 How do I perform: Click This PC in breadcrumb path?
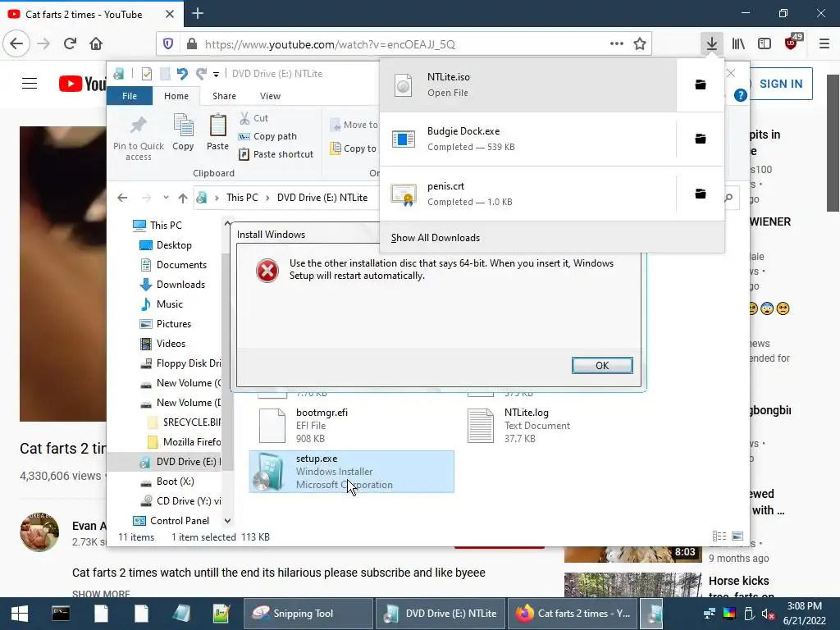pyautogui.click(x=242, y=198)
